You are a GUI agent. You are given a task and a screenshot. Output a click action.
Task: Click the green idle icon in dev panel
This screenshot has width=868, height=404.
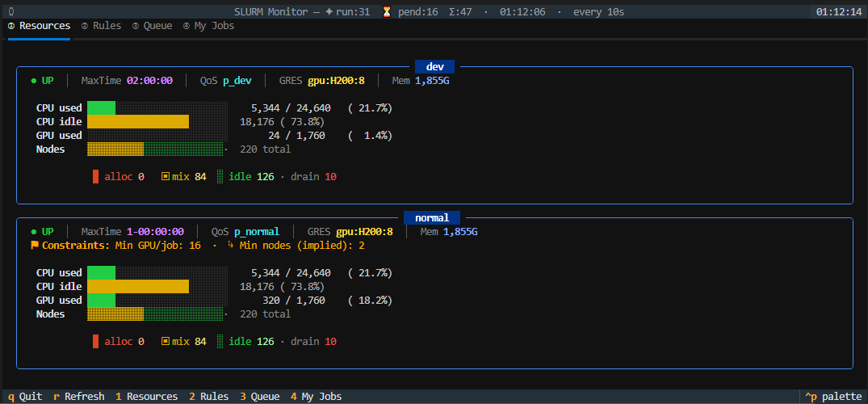220,177
